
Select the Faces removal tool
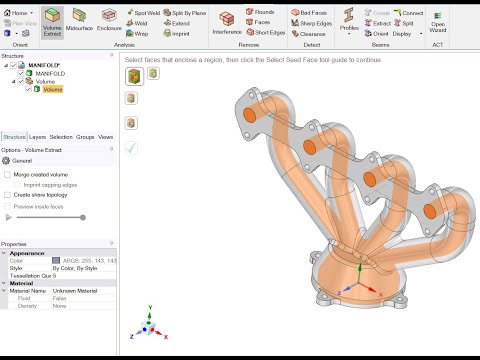(x=258, y=22)
